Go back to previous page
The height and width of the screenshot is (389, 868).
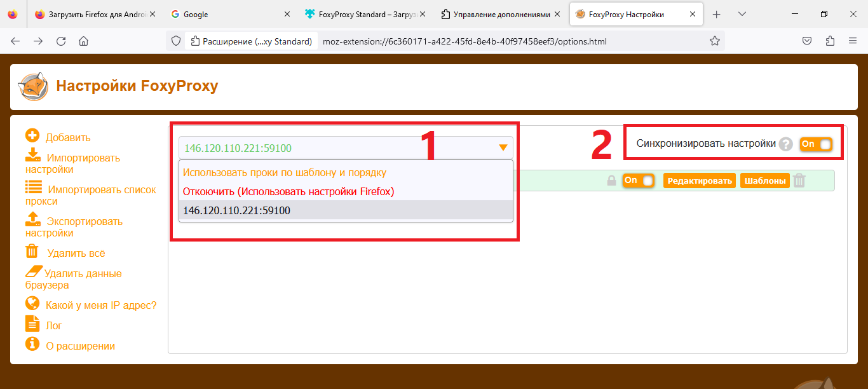[x=15, y=41]
